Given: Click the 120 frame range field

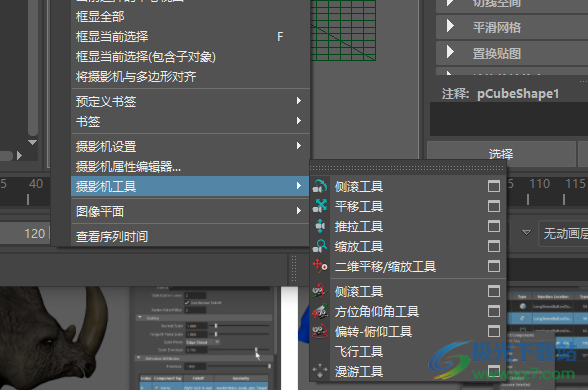Looking at the screenshot, I should click(x=25, y=234).
